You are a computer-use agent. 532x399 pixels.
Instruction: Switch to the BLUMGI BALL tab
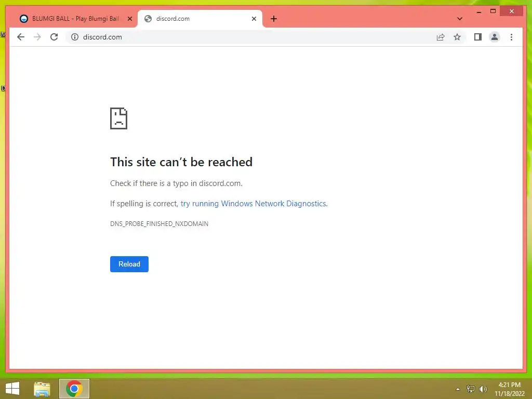[x=75, y=19]
